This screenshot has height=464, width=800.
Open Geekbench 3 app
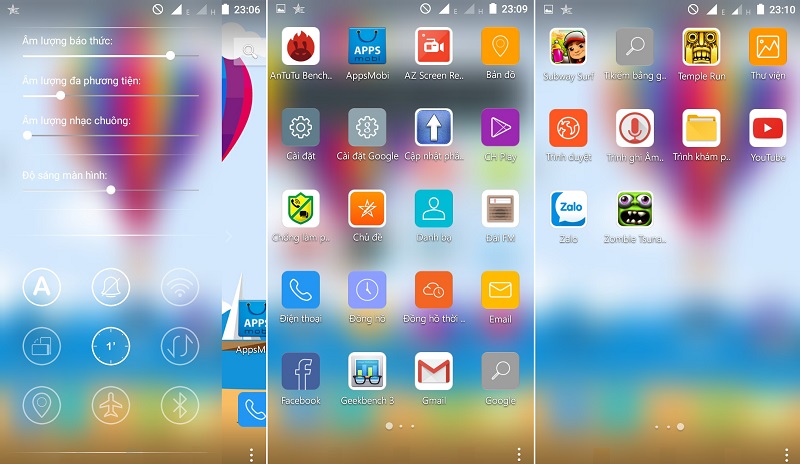coord(367,371)
